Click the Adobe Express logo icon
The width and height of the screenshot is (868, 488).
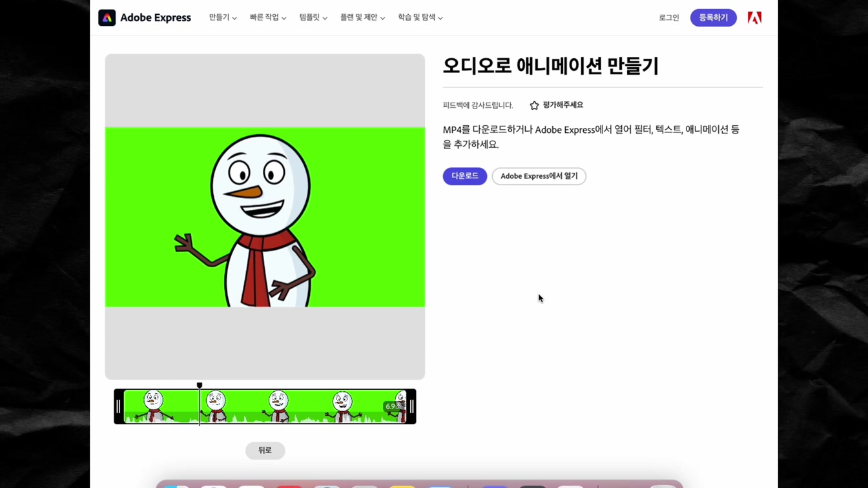point(107,17)
